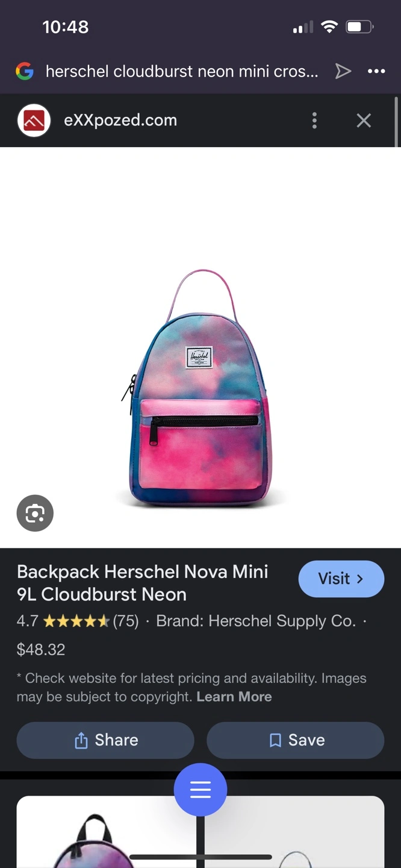401x868 pixels.
Task: Tap the eXXpozed.com red site logo
Action: (34, 121)
